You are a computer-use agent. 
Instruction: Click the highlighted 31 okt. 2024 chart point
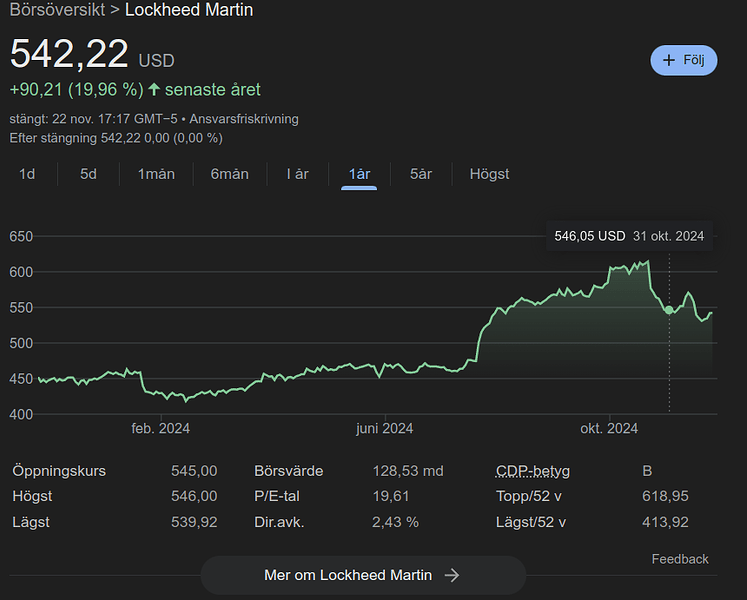(x=669, y=310)
